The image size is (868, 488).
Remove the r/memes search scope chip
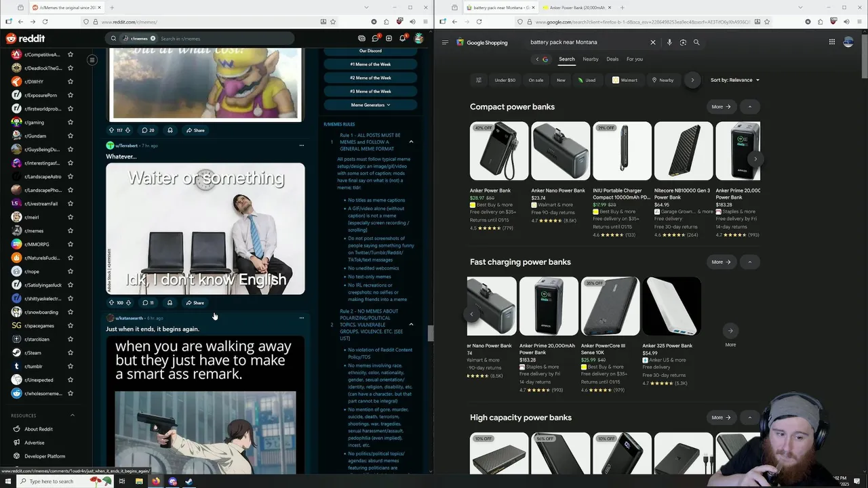pos(153,39)
